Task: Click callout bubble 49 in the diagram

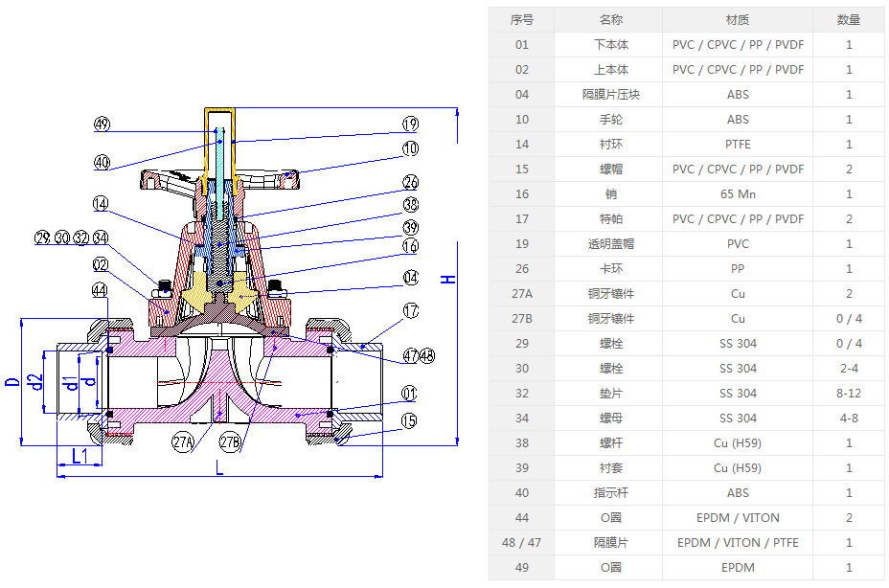Action: coord(103,124)
